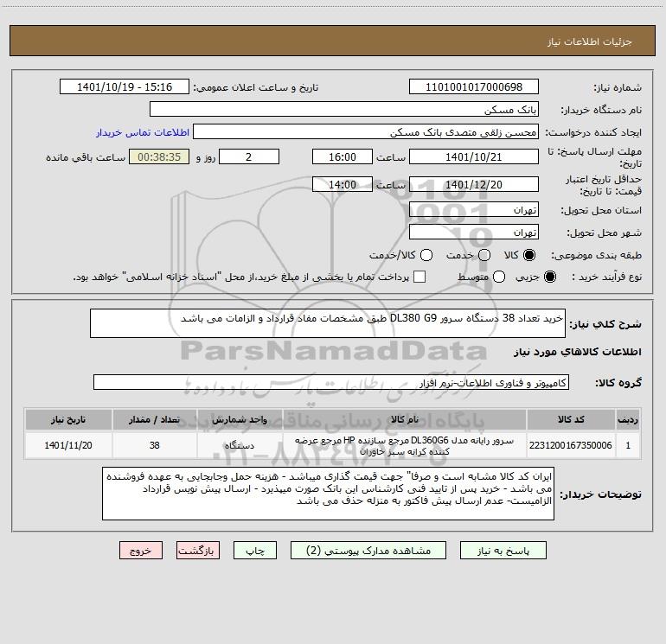Click the تعداد / مقدار column header
Screen dimensions: 666x644
(154, 419)
